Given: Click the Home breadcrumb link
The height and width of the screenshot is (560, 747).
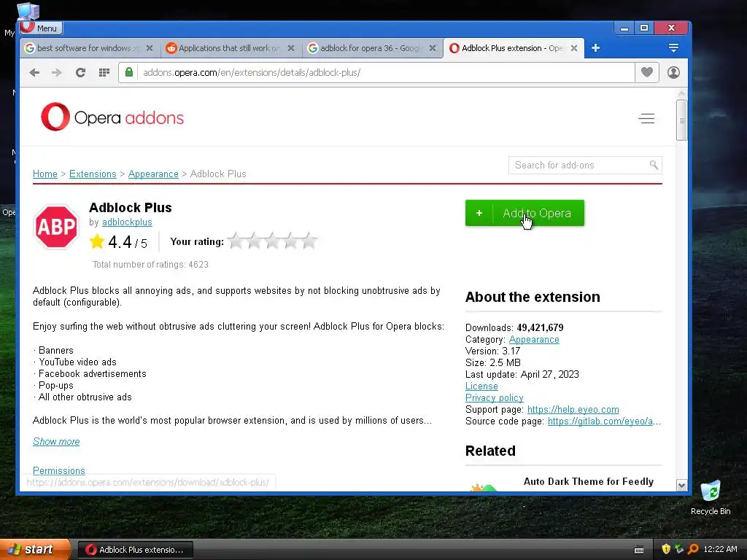Looking at the screenshot, I should click(44, 174).
